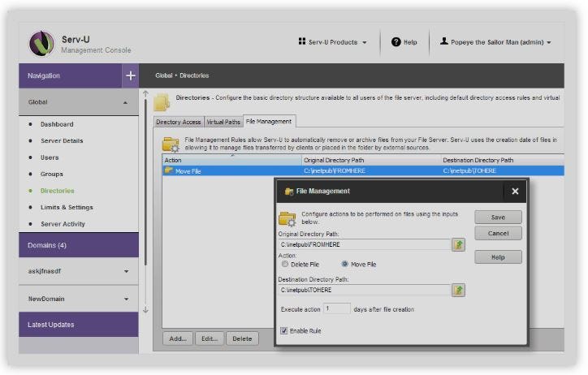Click the Destination Directory Path input field
This screenshot has height=375, width=588.
[x=365, y=290]
